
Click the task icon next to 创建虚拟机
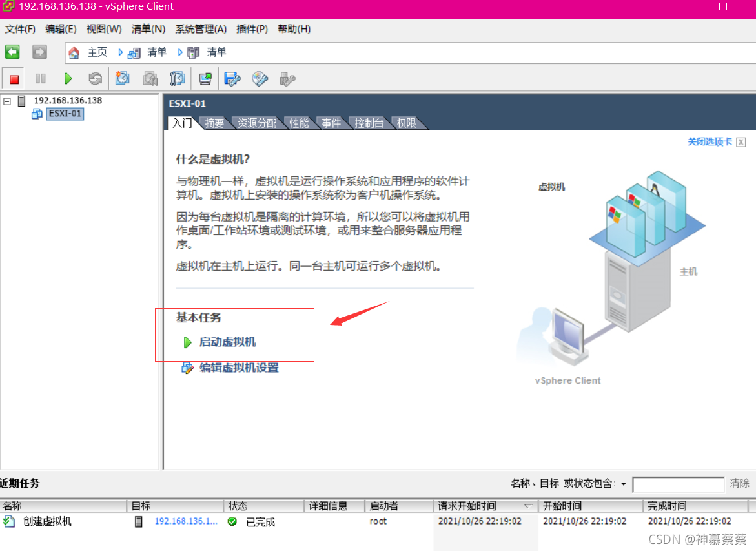pyautogui.click(x=8, y=521)
